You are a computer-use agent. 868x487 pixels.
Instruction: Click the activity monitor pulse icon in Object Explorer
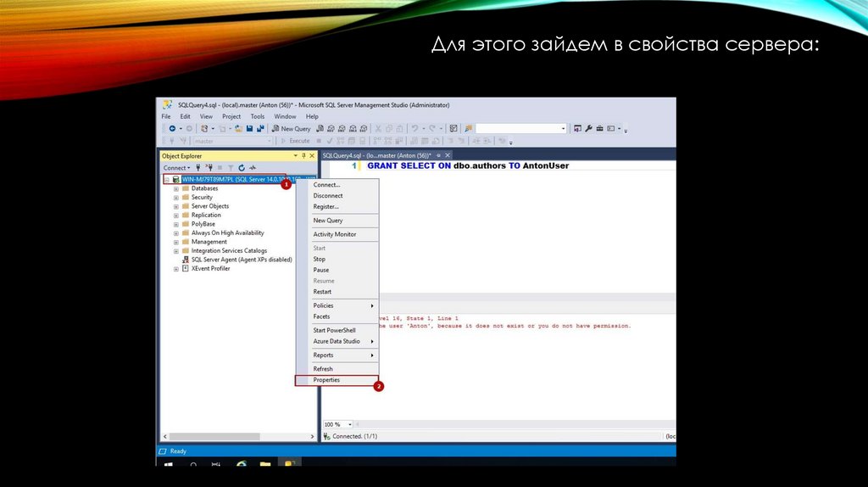tap(253, 167)
